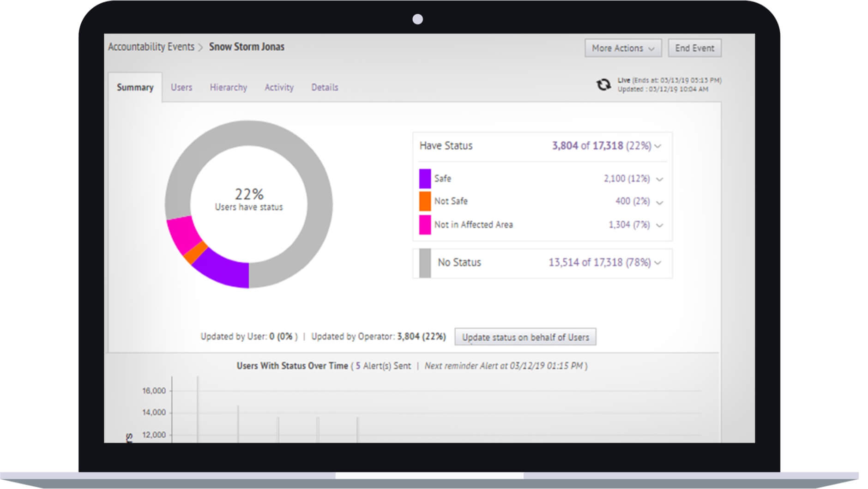This screenshot has width=868, height=489.
Task: Click the refresh live data icon
Action: pyautogui.click(x=603, y=85)
